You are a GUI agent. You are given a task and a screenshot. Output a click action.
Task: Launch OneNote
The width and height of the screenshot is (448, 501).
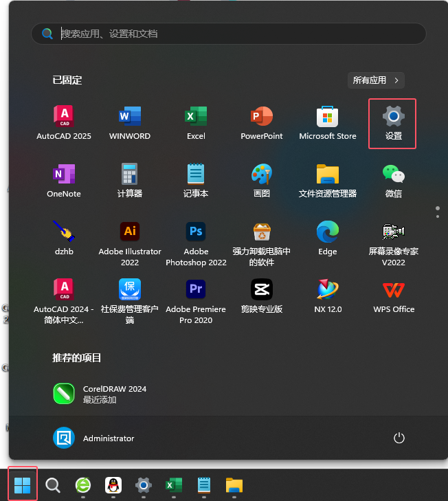64,181
